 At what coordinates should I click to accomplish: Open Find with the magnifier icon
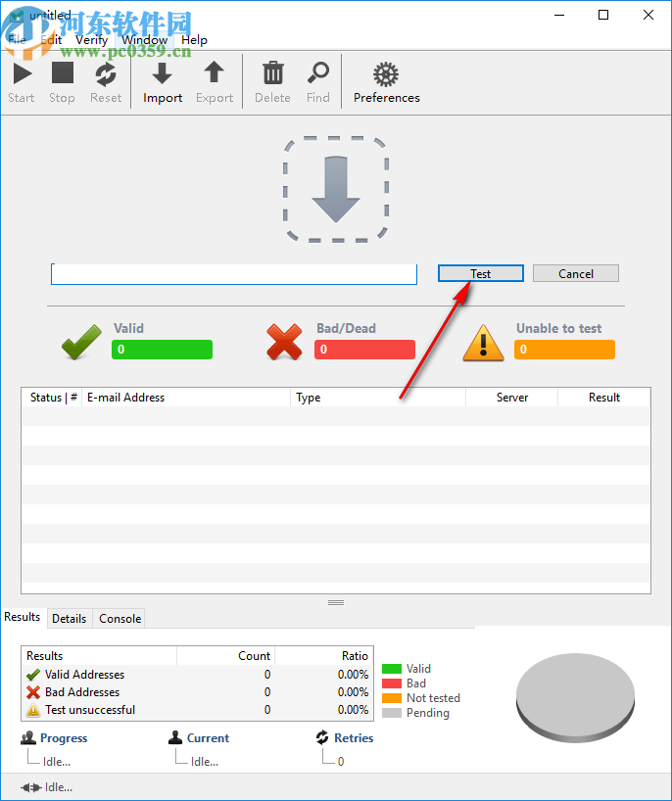(317, 73)
